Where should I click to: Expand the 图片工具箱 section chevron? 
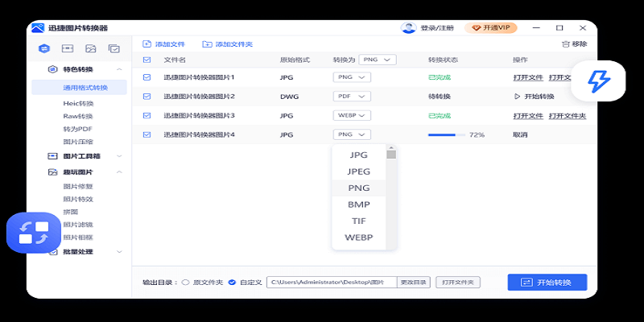coord(119,156)
